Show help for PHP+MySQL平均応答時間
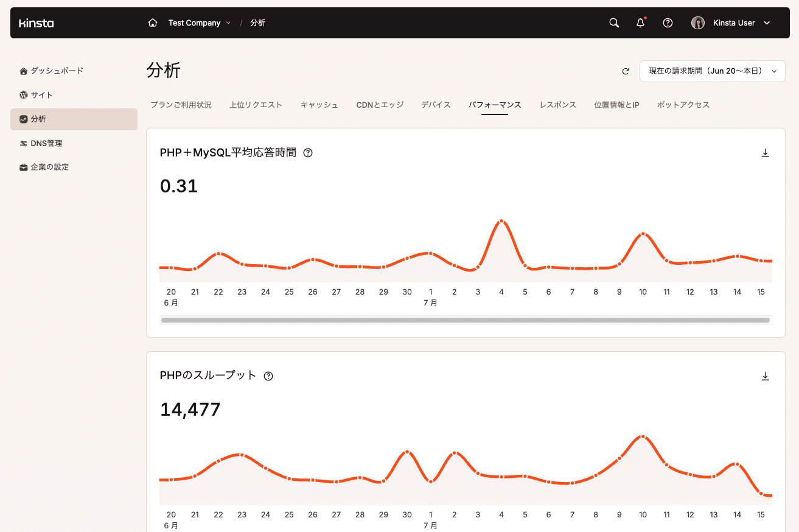This screenshot has height=532, width=799. tap(308, 153)
